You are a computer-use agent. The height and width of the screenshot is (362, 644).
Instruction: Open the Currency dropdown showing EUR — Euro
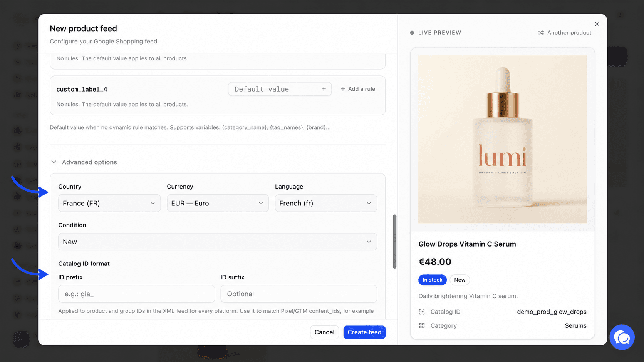point(218,203)
